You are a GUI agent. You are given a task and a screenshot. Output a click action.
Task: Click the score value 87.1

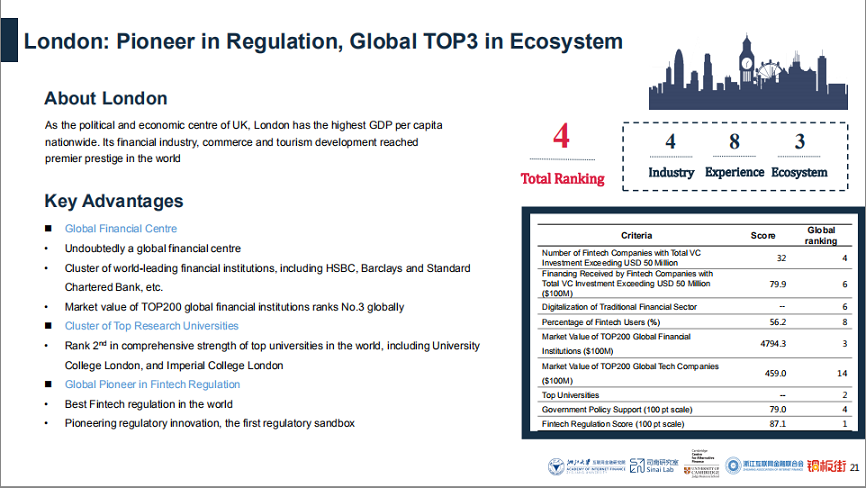click(x=778, y=423)
